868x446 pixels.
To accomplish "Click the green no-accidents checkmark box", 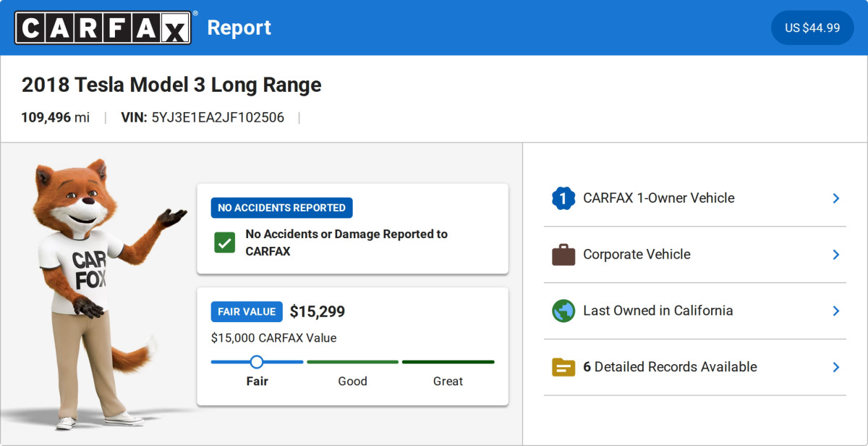I will [x=225, y=243].
